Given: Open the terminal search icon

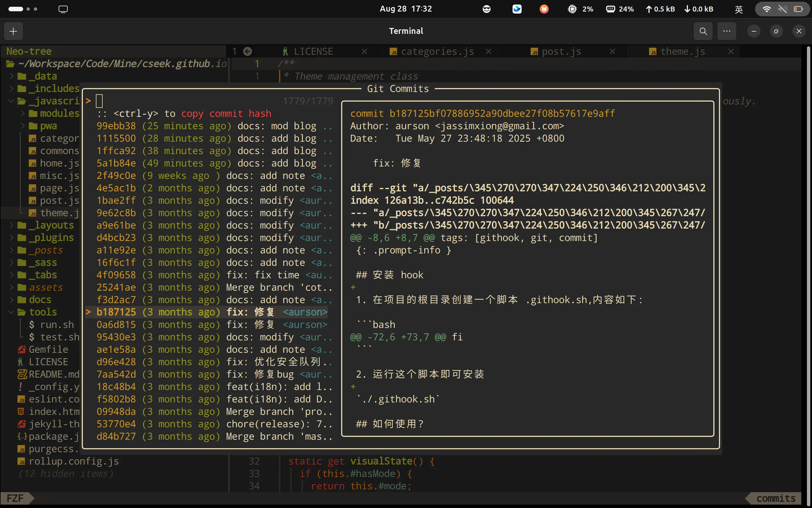Looking at the screenshot, I should pos(703,31).
